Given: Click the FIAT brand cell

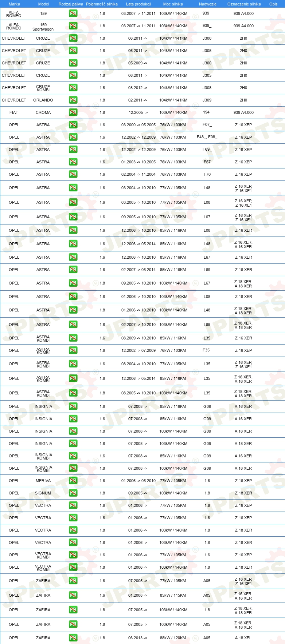Looking at the screenshot, I should pyautogui.click(x=14, y=112).
